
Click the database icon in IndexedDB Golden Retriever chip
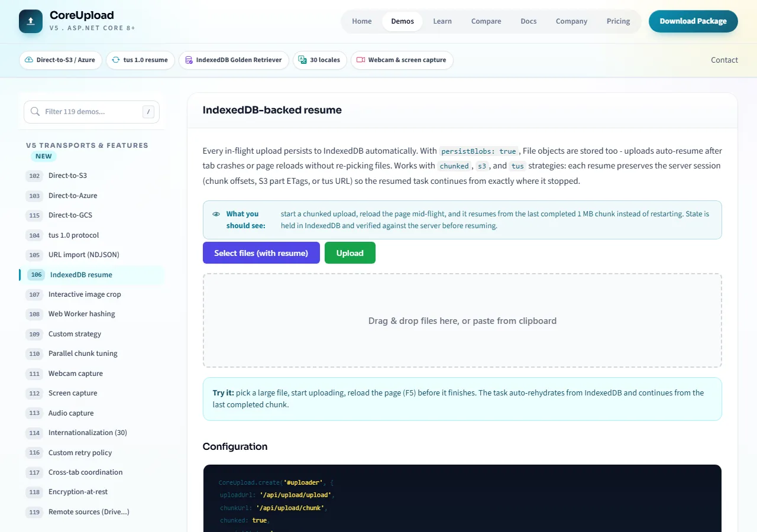(x=189, y=60)
